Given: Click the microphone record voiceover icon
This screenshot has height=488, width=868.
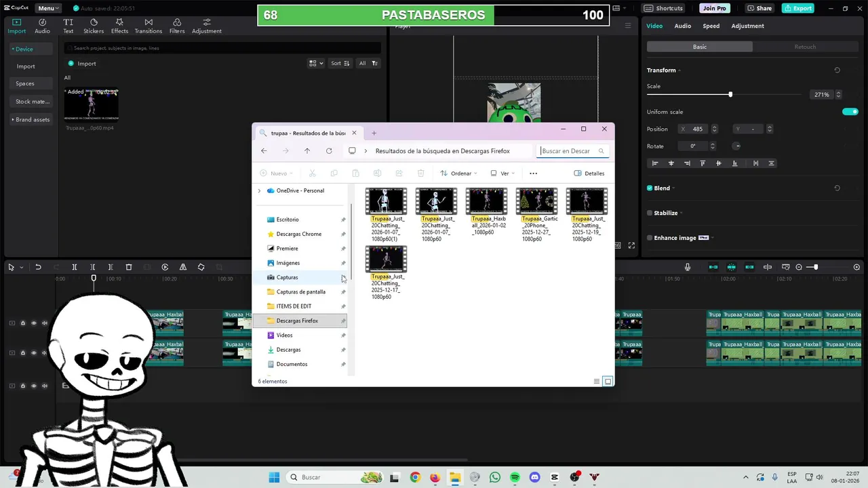Looking at the screenshot, I should click(x=688, y=267).
